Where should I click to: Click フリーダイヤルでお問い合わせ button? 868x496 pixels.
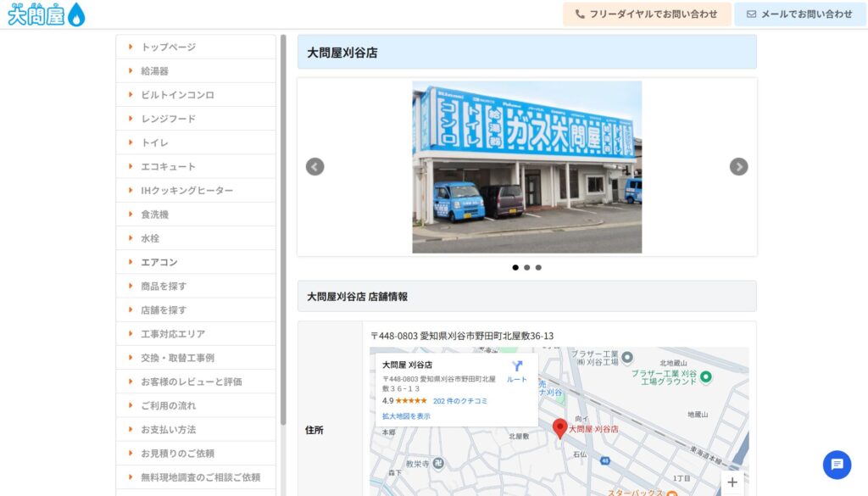[647, 14]
